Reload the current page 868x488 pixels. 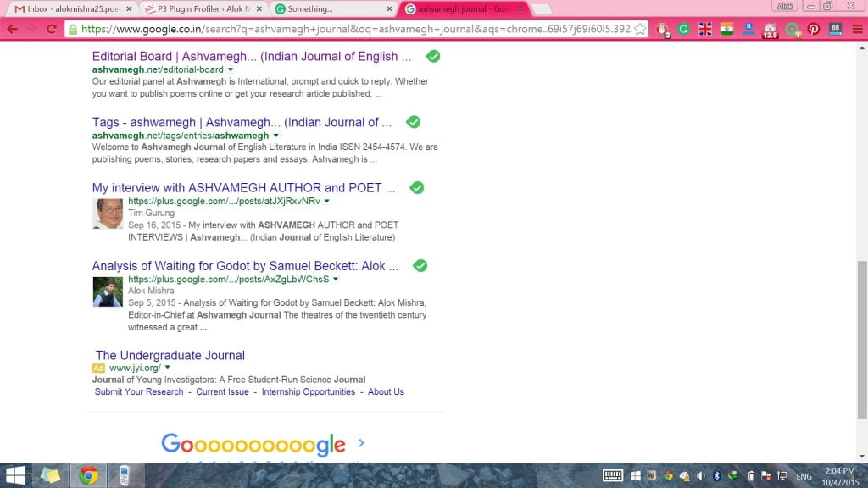coord(52,29)
